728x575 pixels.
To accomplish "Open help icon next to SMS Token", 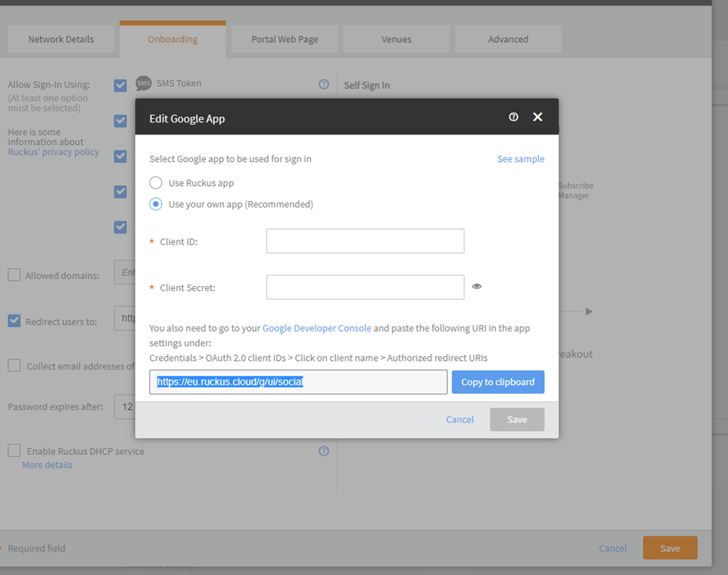I will coord(324,84).
